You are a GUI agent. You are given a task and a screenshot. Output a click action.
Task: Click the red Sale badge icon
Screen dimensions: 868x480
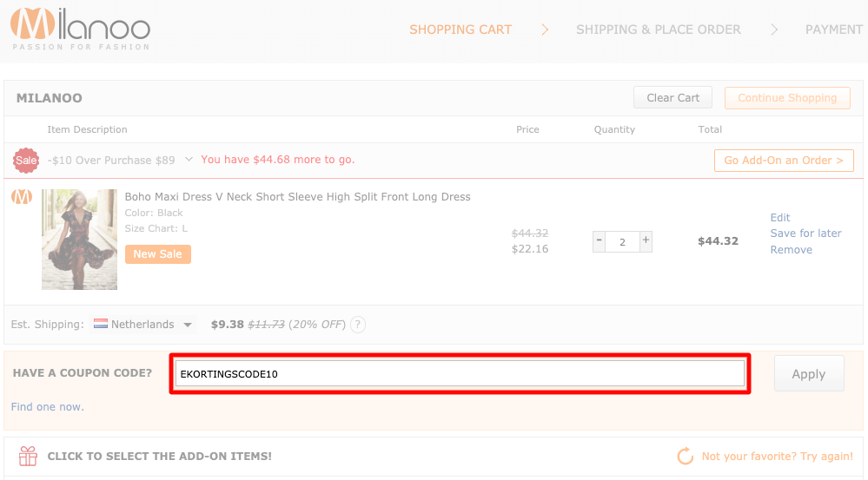point(26,161)
